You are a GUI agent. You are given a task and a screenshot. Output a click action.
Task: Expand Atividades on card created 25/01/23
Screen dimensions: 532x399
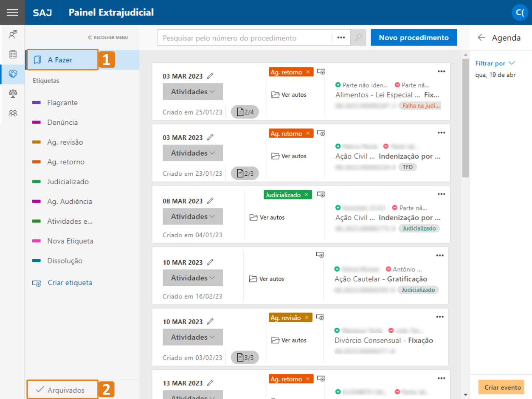193,92
